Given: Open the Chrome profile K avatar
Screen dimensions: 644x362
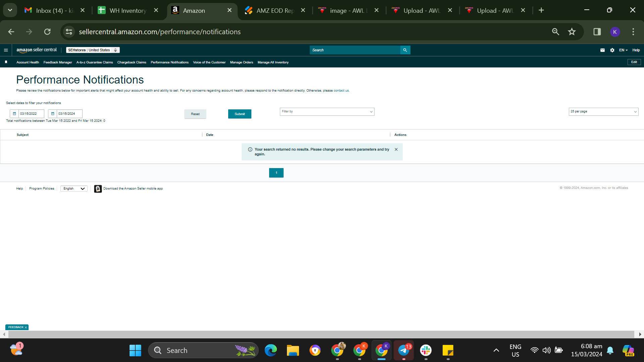Looking at the screenshot, I should tap(615, 32).
